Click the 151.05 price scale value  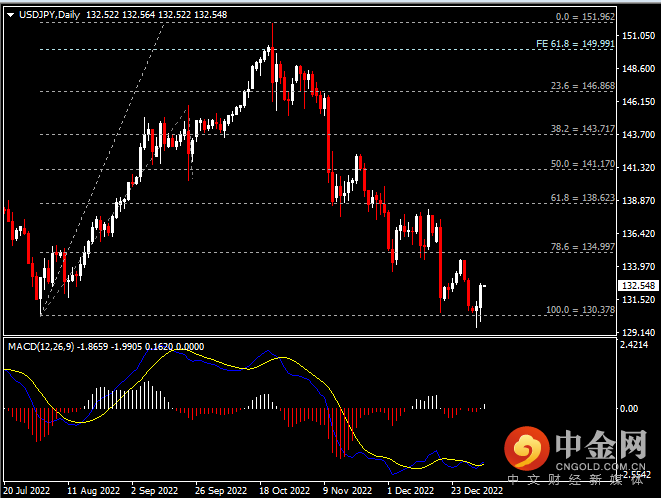(635, 36)
